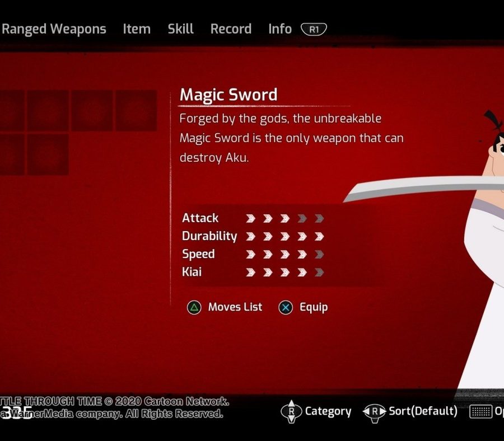Click the last Durability rating arrow
This screenshot has width=504, height=441.
[x=319, y=237]
